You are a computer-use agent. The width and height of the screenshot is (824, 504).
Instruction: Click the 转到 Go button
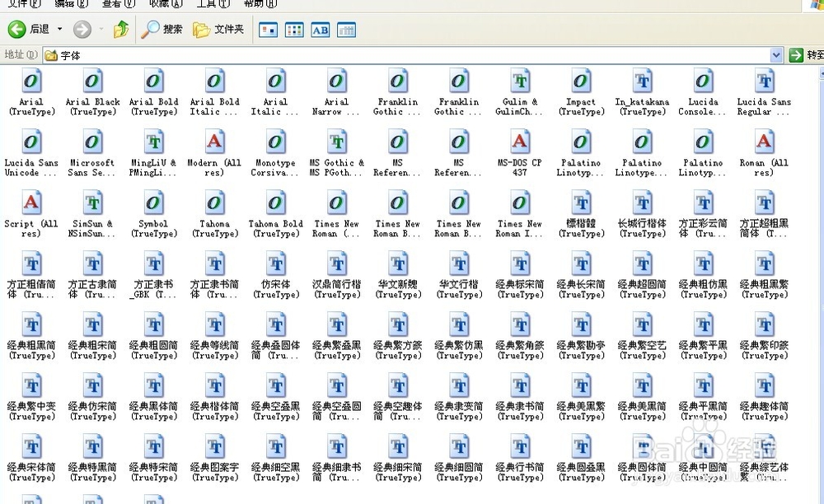[806, 54]
